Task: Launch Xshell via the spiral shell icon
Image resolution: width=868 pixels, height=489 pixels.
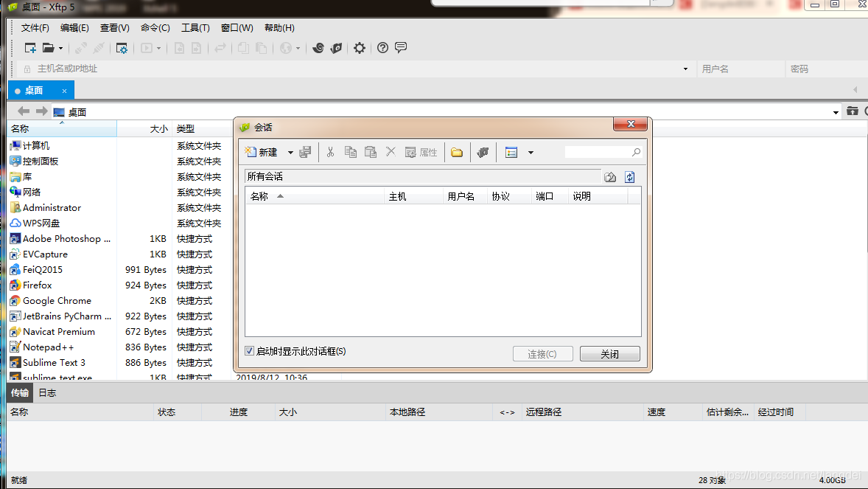Action: click(x=318, y=48)
